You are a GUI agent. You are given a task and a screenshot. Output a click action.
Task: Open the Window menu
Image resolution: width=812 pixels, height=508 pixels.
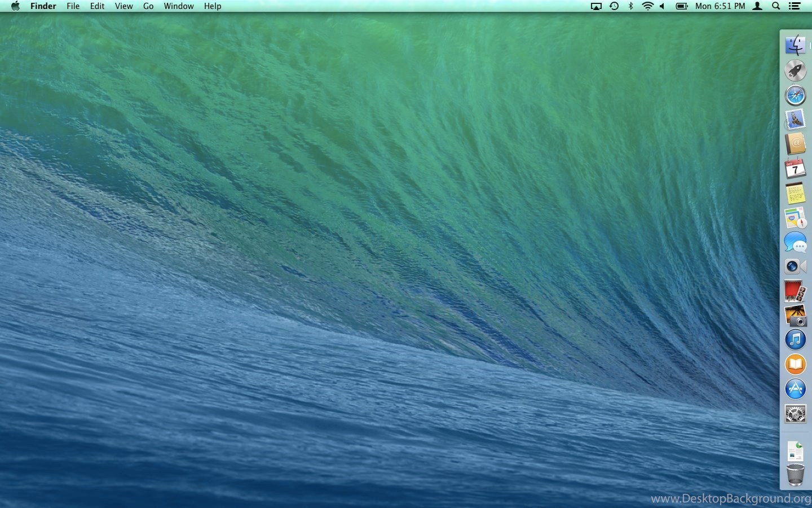179,6
